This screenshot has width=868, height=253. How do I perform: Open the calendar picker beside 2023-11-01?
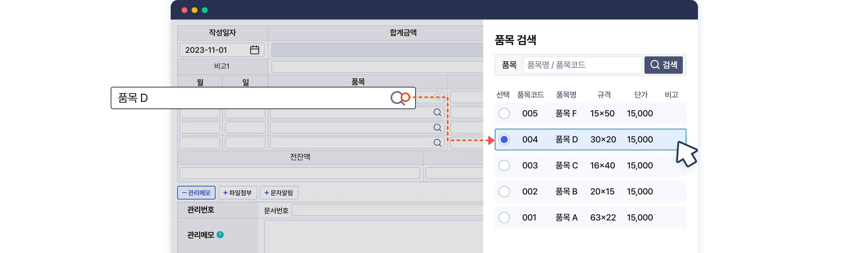pos(254,50)
